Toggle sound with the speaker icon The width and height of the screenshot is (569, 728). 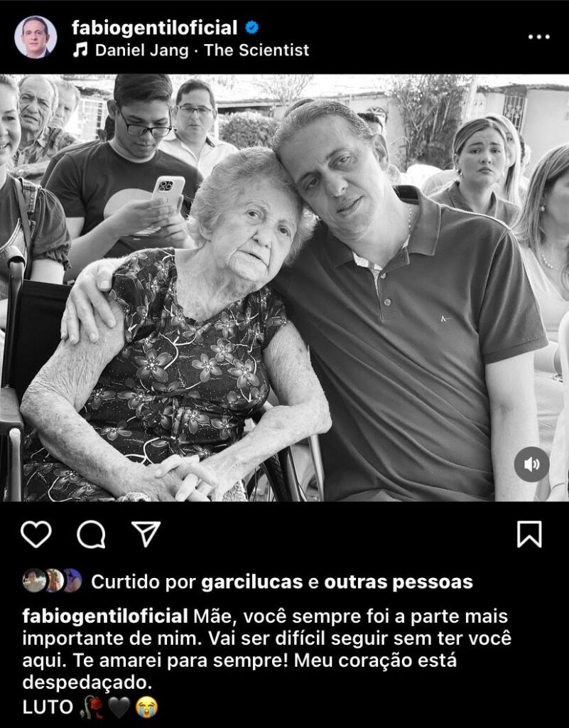[x=531, y=464]
